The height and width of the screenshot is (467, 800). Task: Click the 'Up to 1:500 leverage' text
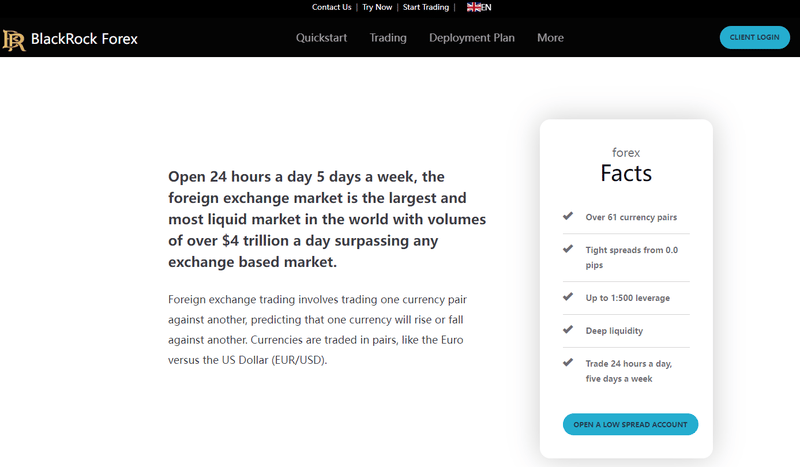click(x=628, y=298)
